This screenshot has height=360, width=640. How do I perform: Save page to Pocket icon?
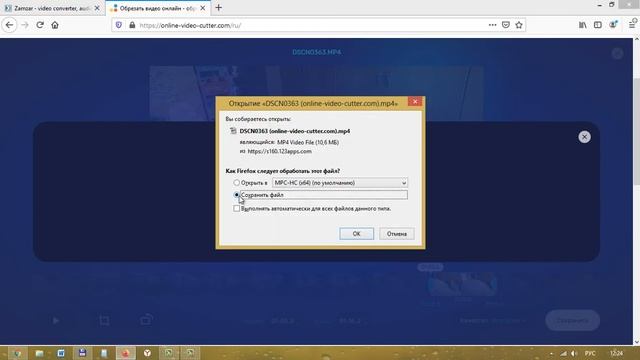click(506, 25)
